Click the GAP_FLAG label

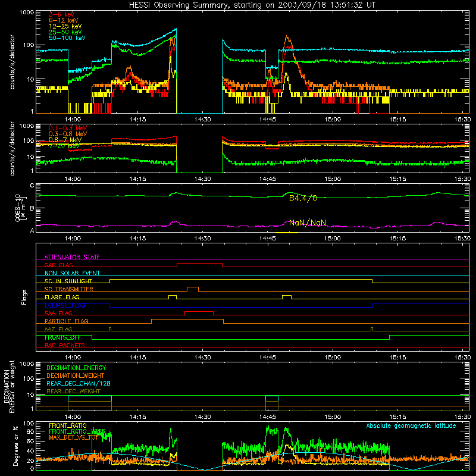pos(58,265)
